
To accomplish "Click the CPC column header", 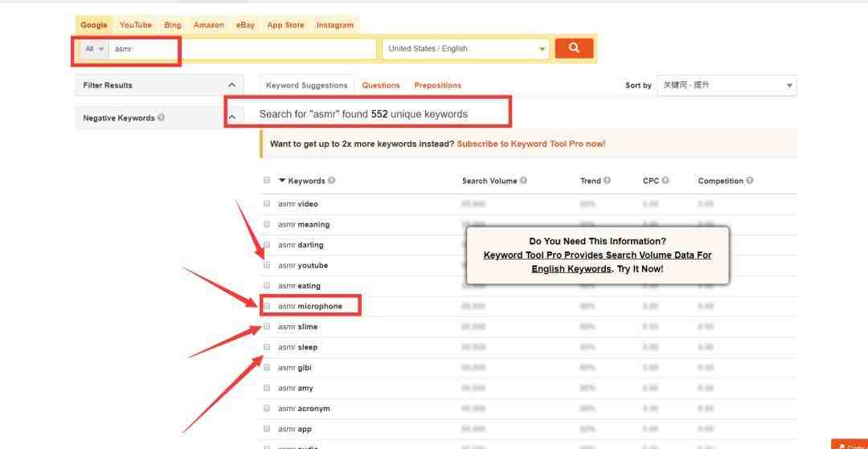I will (651, 181).
